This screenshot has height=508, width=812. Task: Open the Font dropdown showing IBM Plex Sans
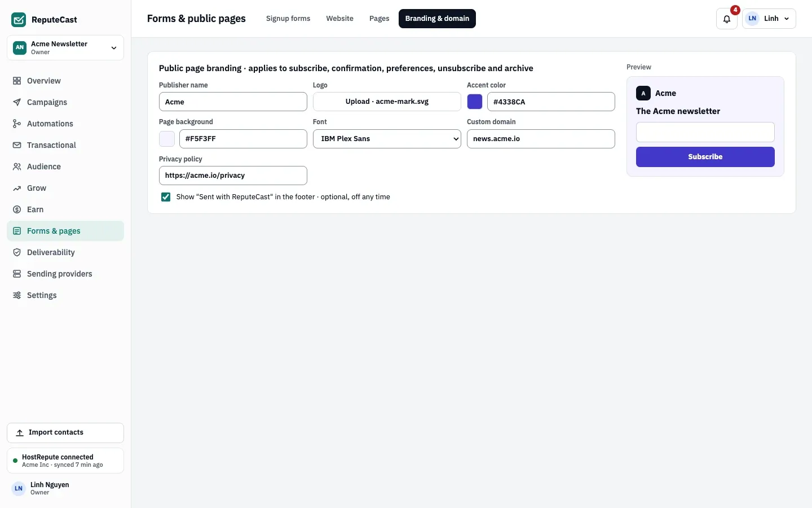387,139
